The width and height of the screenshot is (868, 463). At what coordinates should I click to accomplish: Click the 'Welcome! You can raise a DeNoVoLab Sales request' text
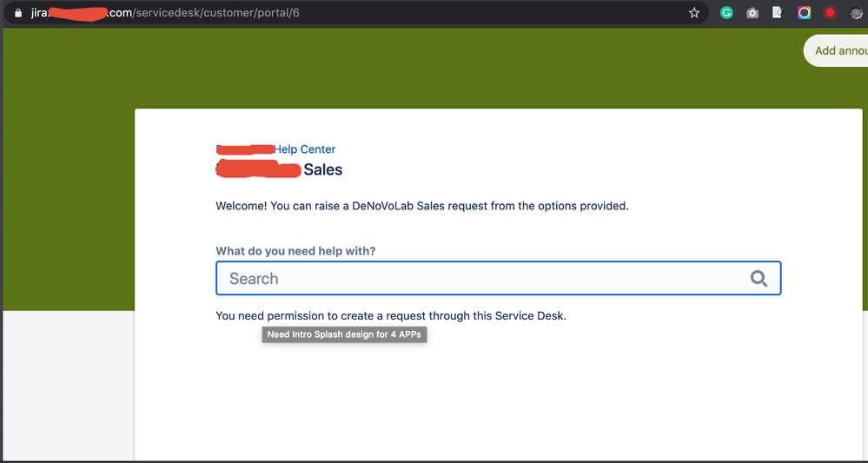[421, 207]
